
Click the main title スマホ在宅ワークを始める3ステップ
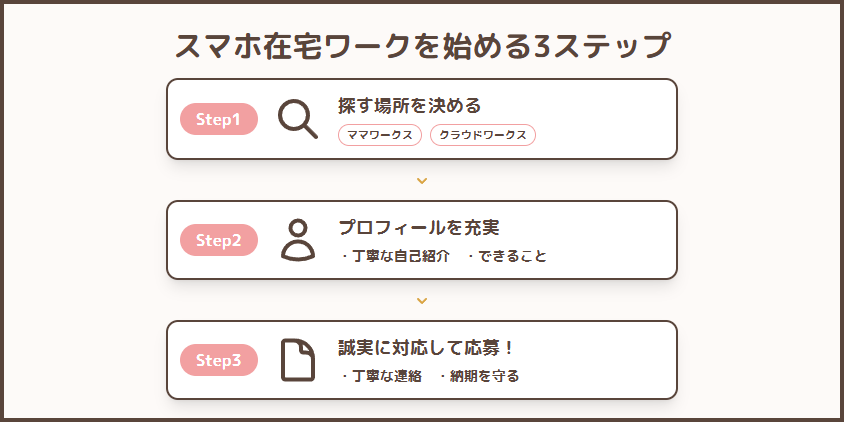pos(423,46)
